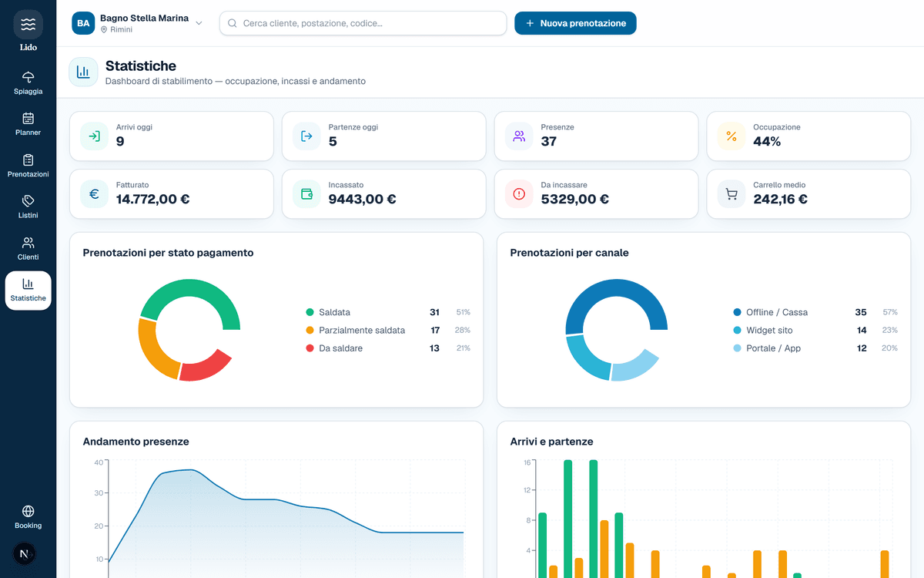Click the orange Parzialmente saldata legend dot
This screenshot has width=924, height=578.
click(310, 331)
